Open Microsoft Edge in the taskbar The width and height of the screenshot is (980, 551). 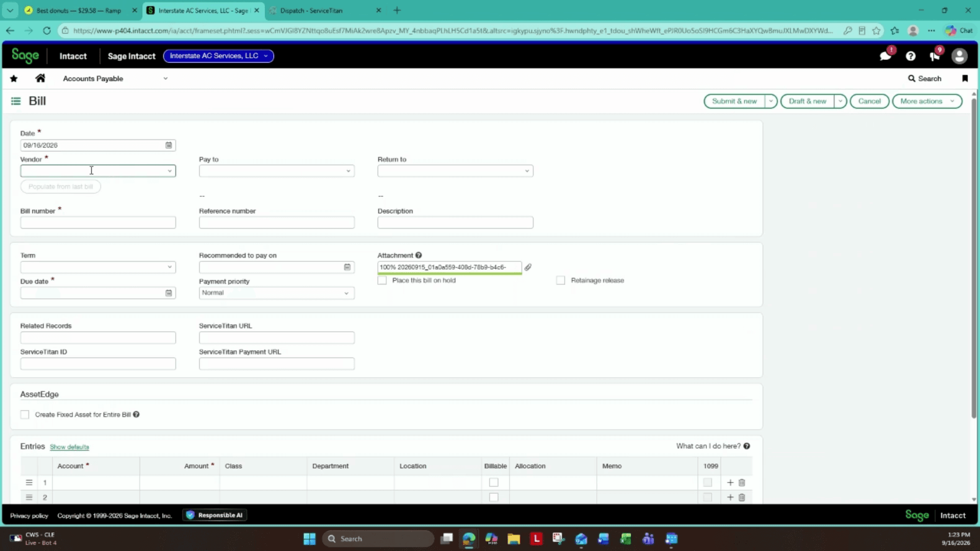469,539
